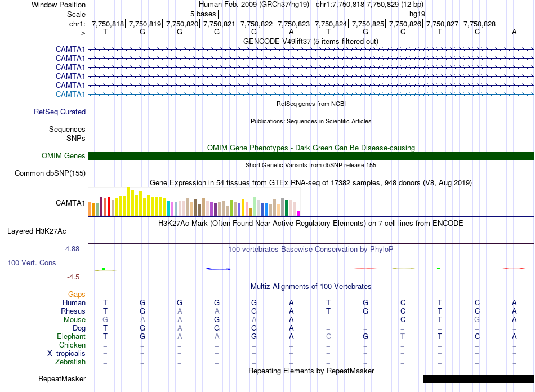Select the Human alignment row label
The height and width of the screenshot is (392, 535).
[x=74, y=302]
